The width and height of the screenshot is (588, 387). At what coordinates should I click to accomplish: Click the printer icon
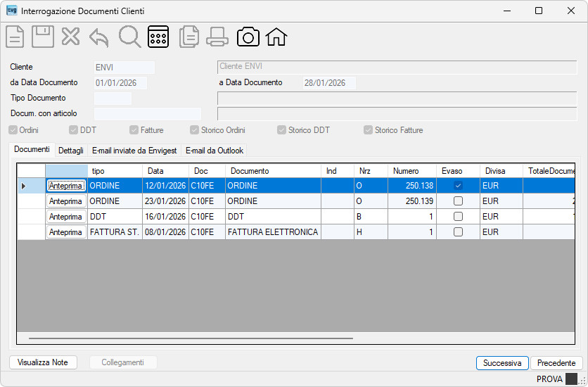click(x=217, y=37)
